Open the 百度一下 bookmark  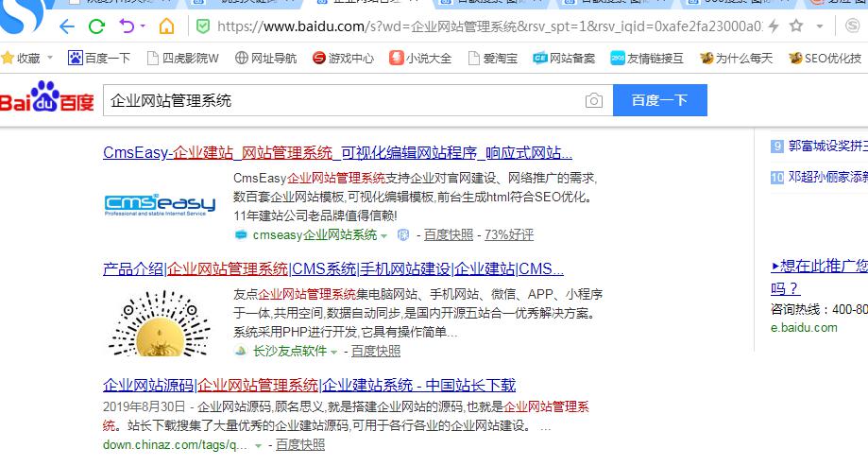point(99,59)
